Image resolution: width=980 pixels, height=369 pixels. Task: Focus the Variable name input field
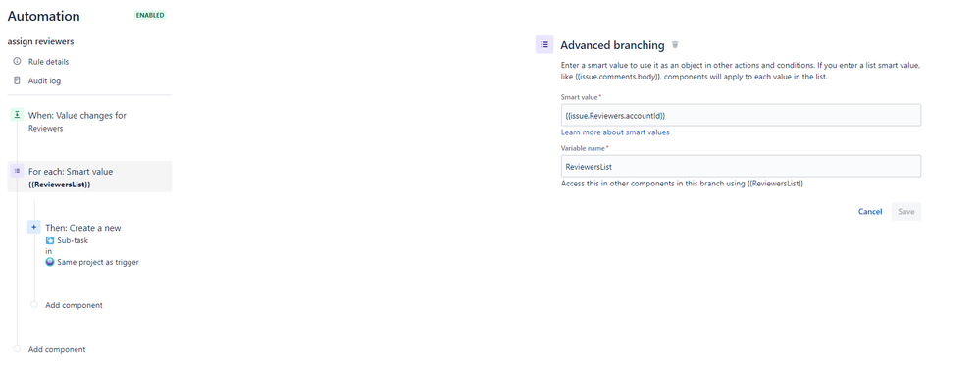coord(741,167)
